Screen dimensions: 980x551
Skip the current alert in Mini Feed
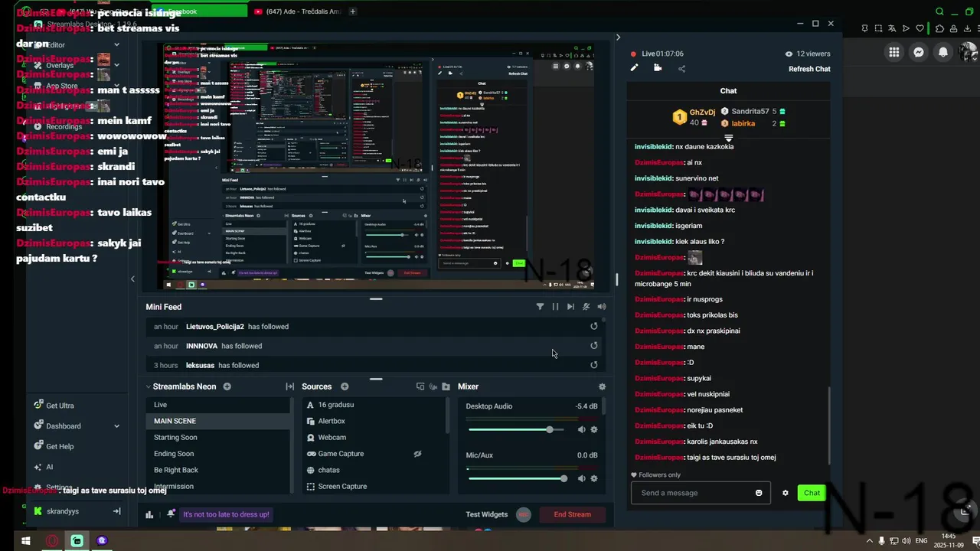click(x=570, y=307)
